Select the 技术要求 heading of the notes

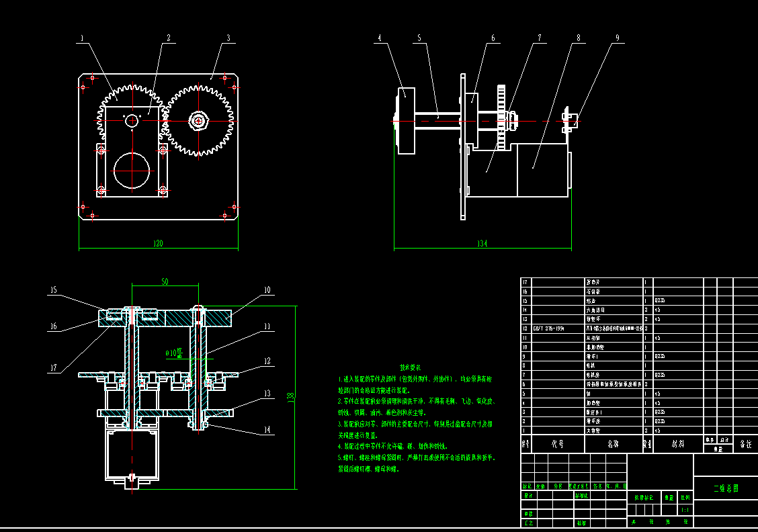[x=411, y=367]
